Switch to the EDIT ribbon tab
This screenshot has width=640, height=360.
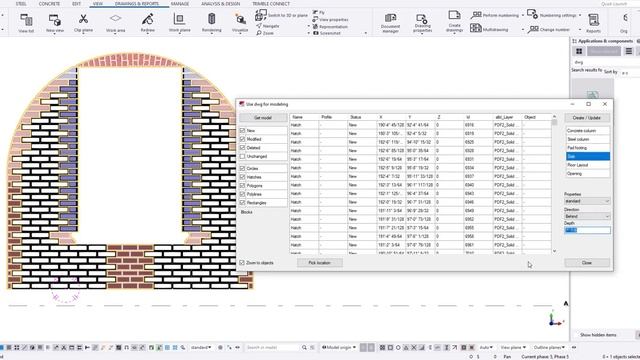coord(76,4)
